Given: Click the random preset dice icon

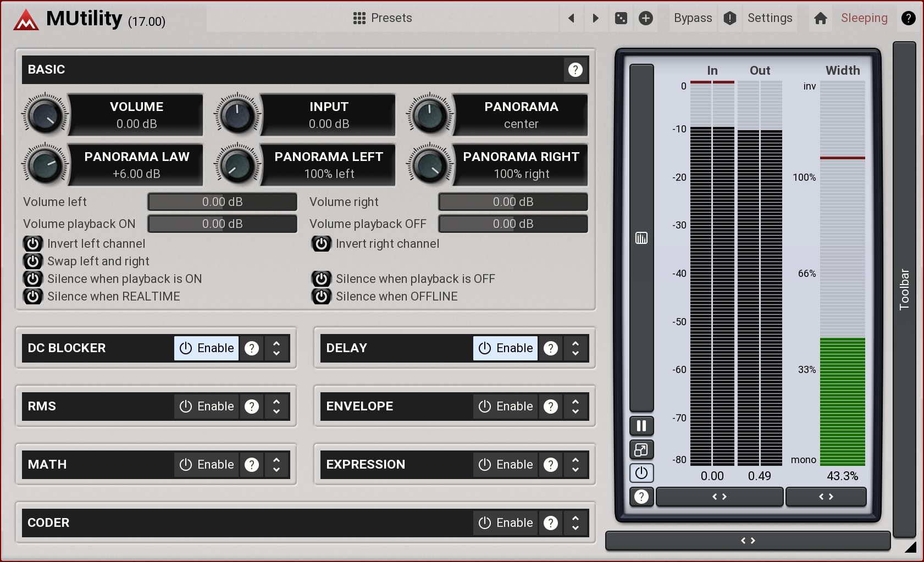Looking at the screenshot, I should pos(621,18).
